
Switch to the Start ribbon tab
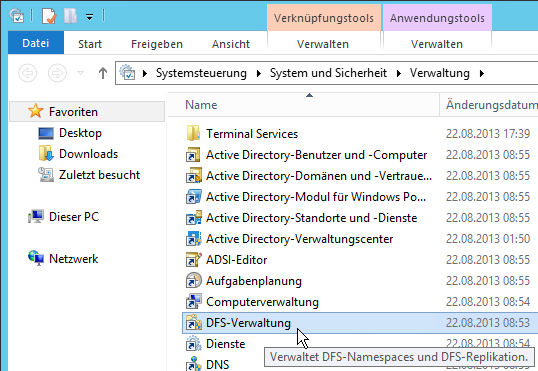(90, 44)
